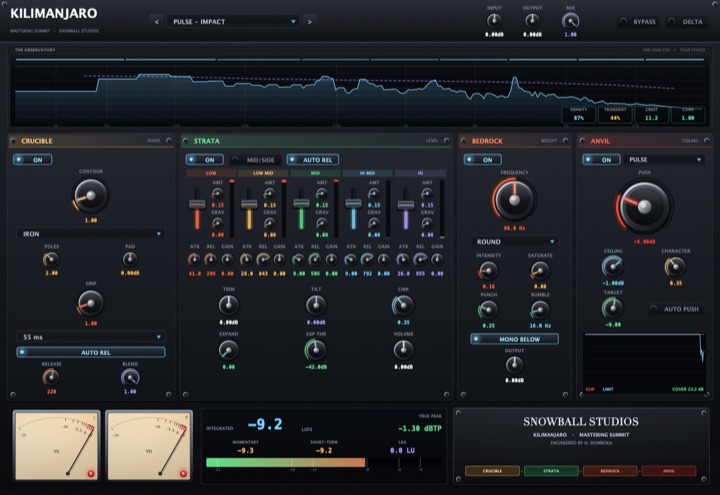Turn off the Strata ON switch
Screen dimensions: 720x495
tap(205, 160)
